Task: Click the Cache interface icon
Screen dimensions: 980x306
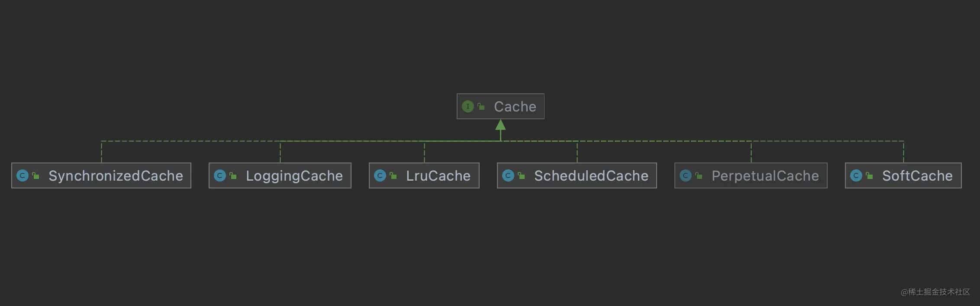Action: tap(467, 106)
